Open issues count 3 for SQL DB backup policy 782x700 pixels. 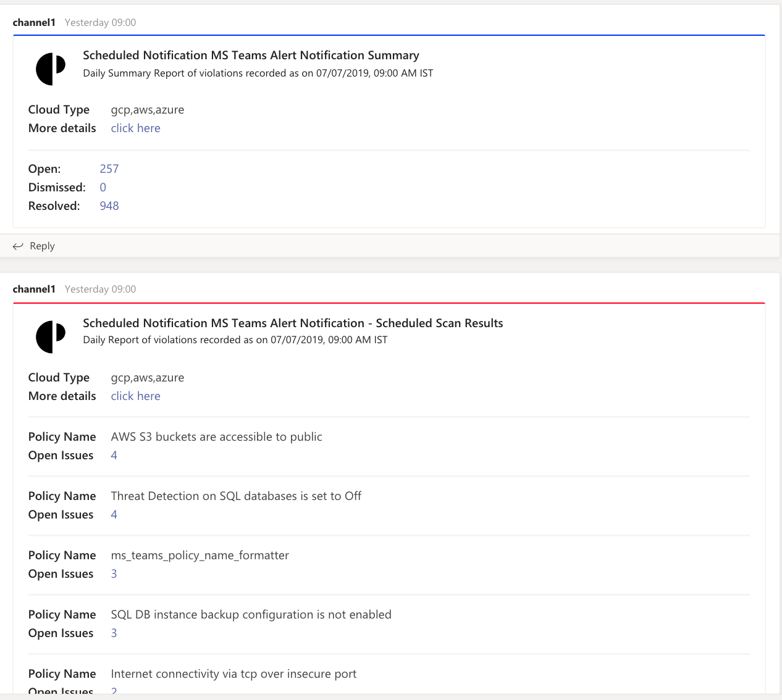[x=114, y=633]
